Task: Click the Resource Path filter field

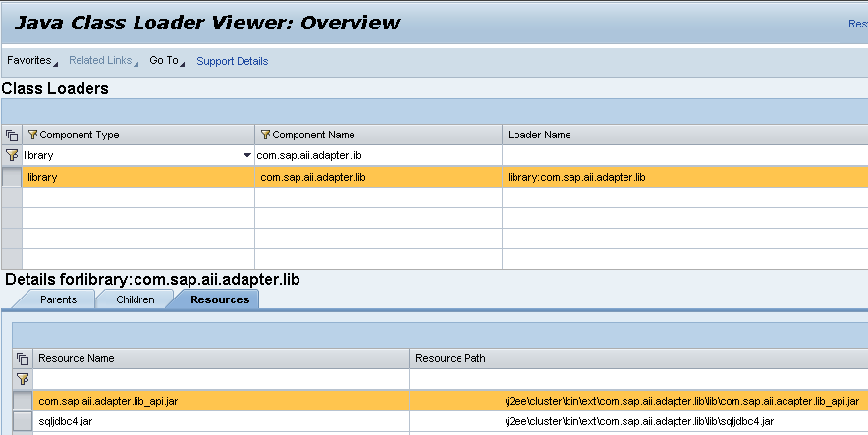Action: 639,379
